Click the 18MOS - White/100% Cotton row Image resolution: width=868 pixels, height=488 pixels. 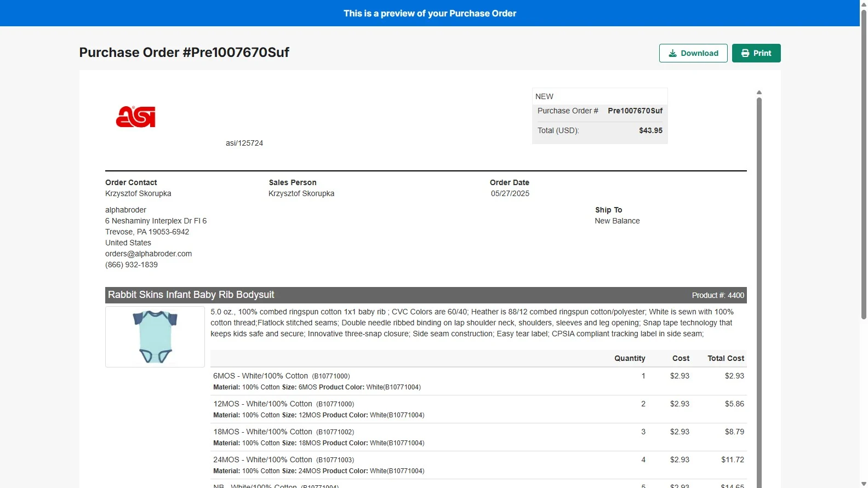pyautogui.click(x=478, y=437)
